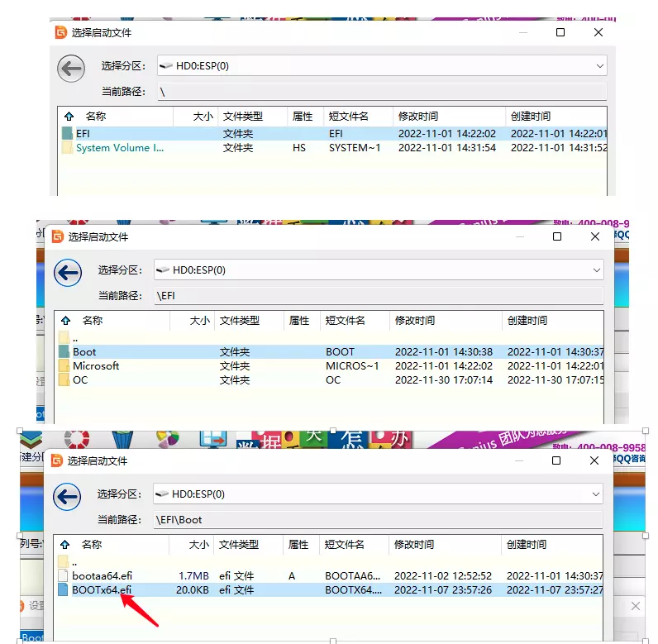Image resolution: width=658 pixels, height=644 pixels.
Task: Select the Microsoft folder row
Action: click(96, 365)
